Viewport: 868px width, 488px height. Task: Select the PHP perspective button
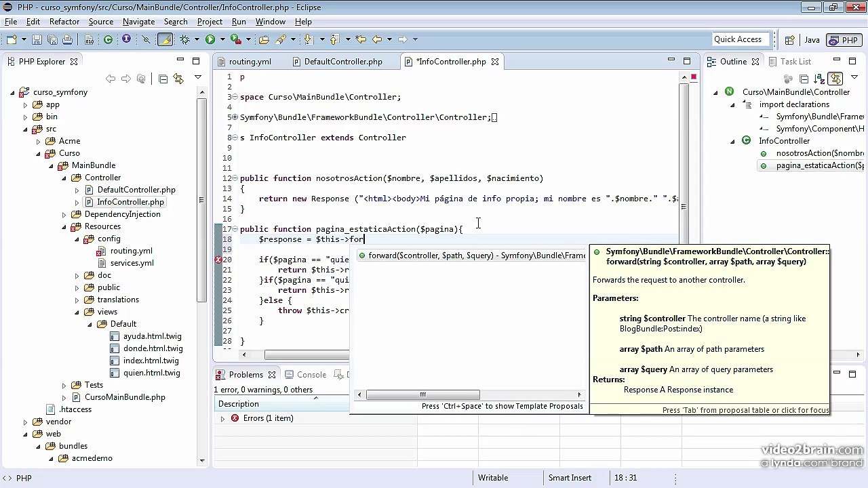click(844, 40)
